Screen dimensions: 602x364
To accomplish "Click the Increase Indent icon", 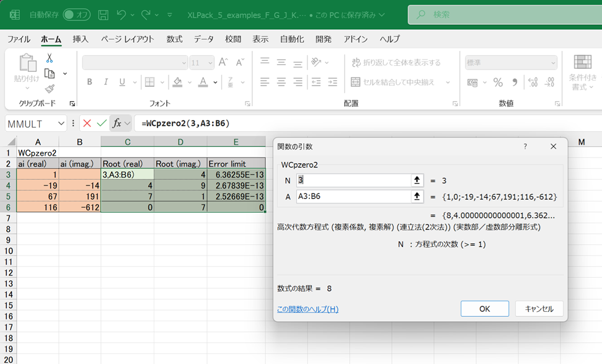I will coord(332,82).
